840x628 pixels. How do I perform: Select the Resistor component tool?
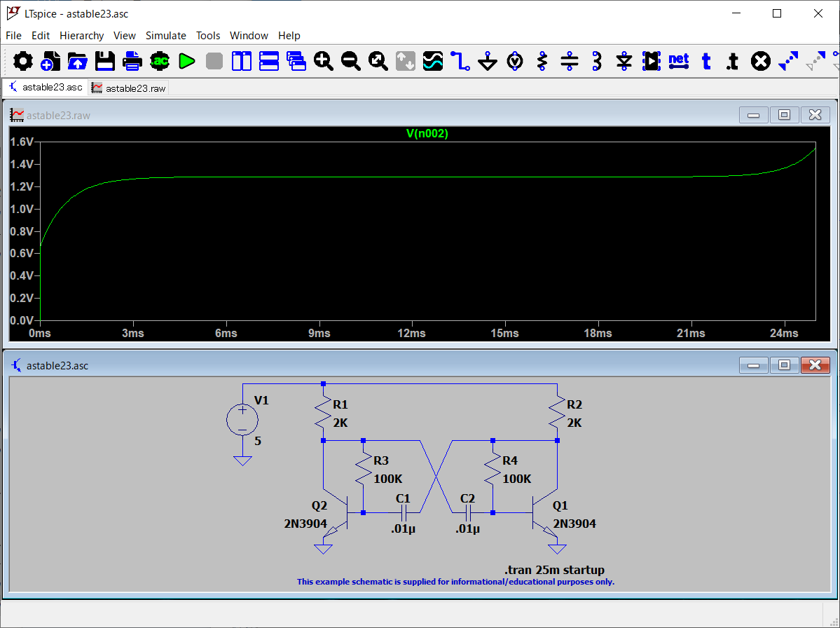coord(542,62)
